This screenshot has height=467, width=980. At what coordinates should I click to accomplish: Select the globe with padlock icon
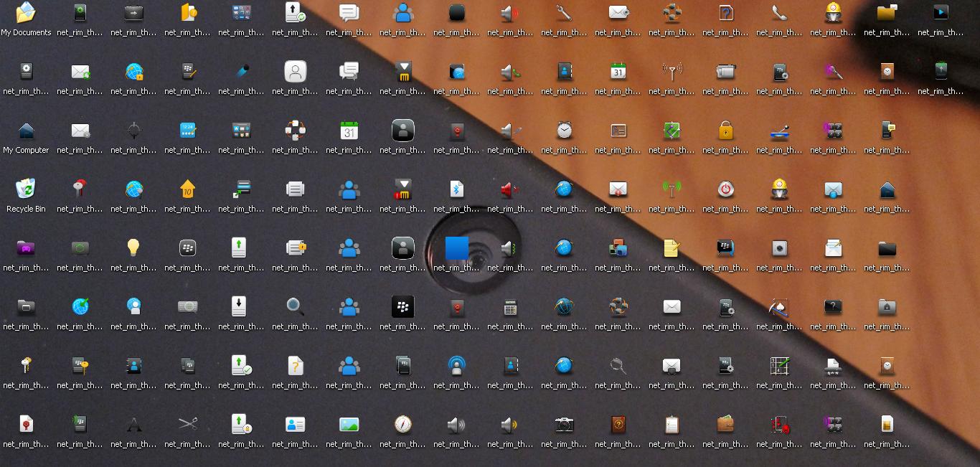pyautogui.click(x=133, y=72)
